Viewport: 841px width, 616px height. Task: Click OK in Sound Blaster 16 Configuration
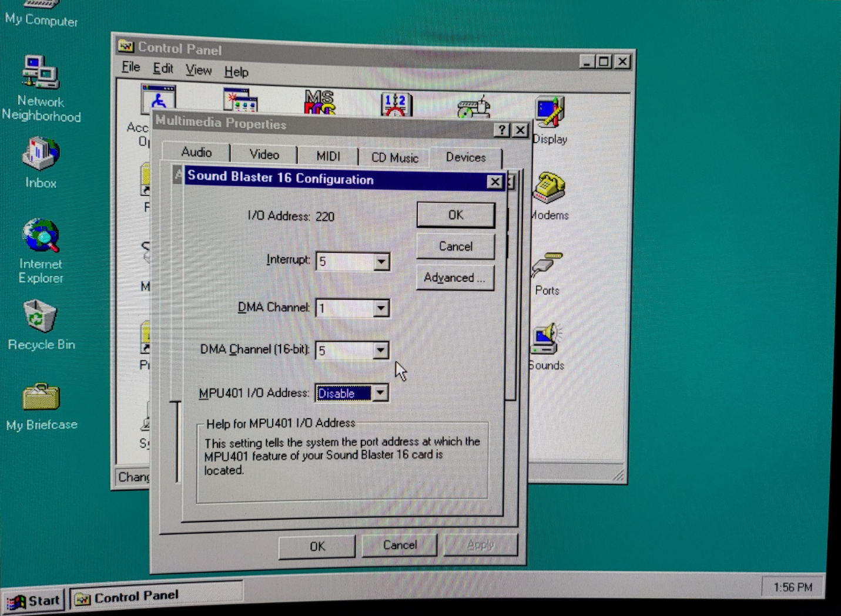click(455, 215)
